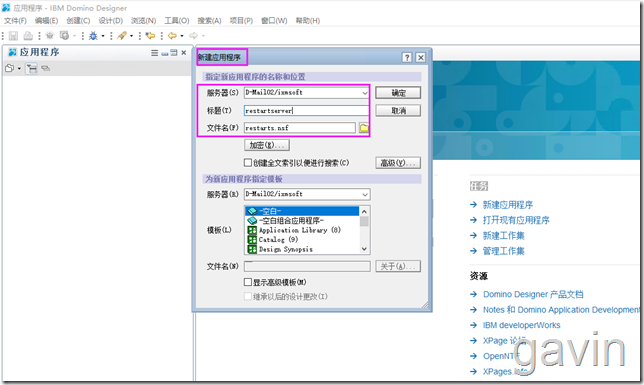Enable 创建全文索引以便进行搜索 checkbox
The image size is (644, 385).
248,163
